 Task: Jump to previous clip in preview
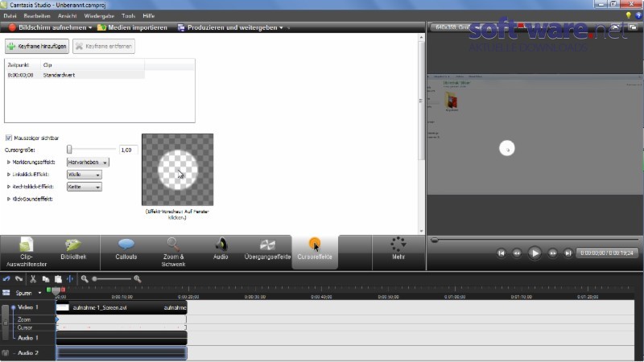[x=501, y=253]
